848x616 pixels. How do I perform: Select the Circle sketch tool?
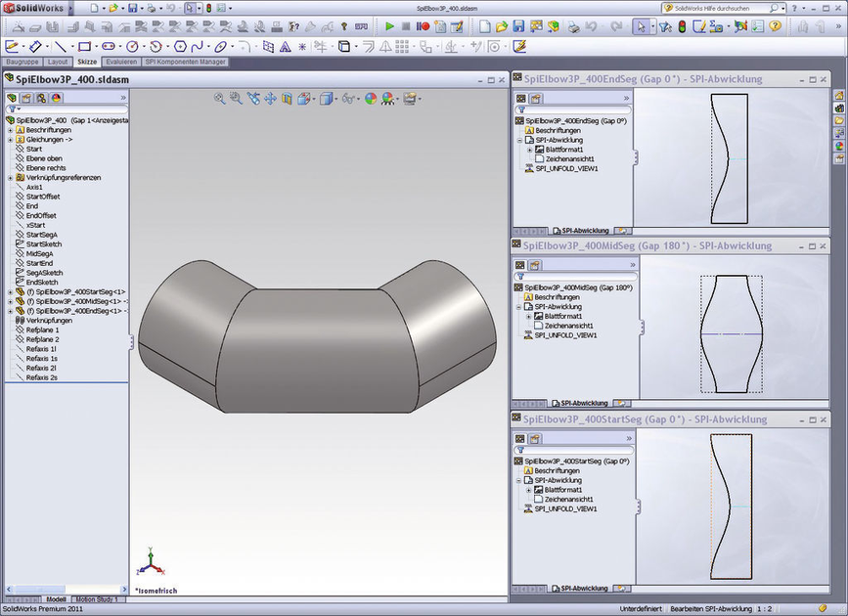[x=132, y=47]
